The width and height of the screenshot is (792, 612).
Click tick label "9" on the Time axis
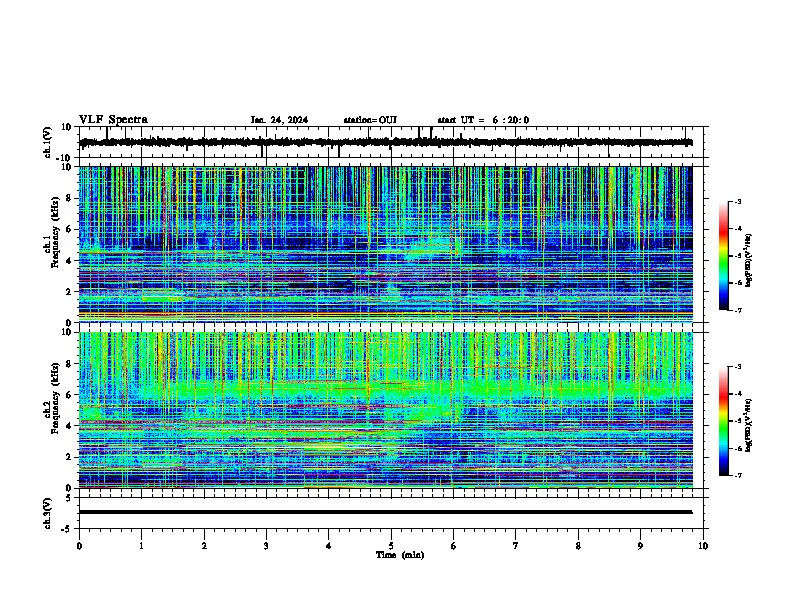[640, 546]
